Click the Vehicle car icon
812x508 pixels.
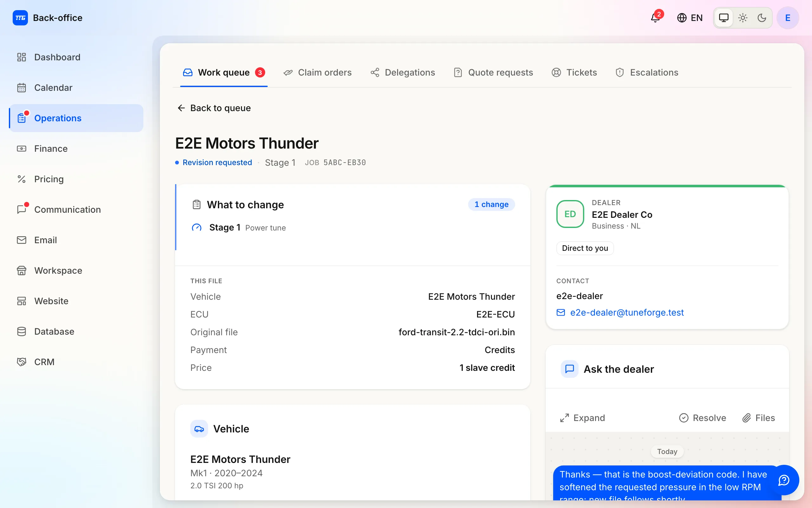(x=199, y=429)
